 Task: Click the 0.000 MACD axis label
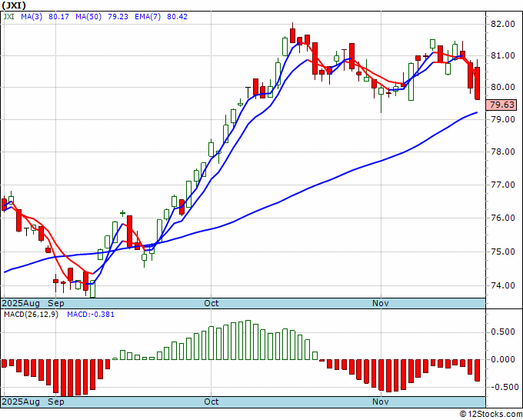[x=503, y=360]
